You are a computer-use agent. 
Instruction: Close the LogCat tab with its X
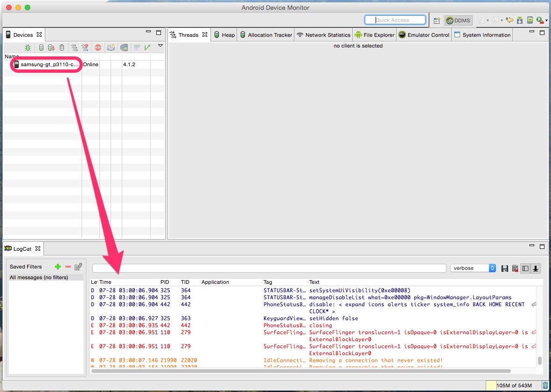pyautogui.click(x=38, y=248)
